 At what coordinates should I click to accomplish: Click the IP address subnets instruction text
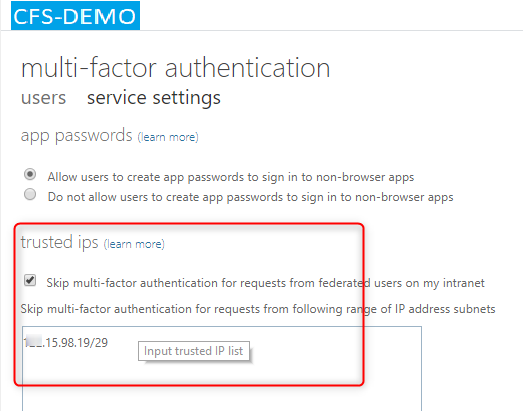(258, 309)
